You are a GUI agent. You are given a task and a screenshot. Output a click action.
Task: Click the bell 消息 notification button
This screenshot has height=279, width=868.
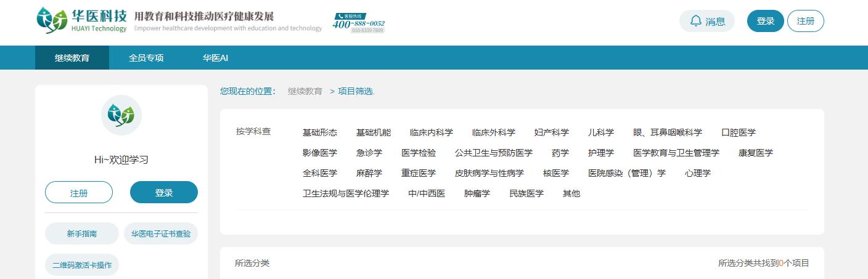tap(706, 21)
